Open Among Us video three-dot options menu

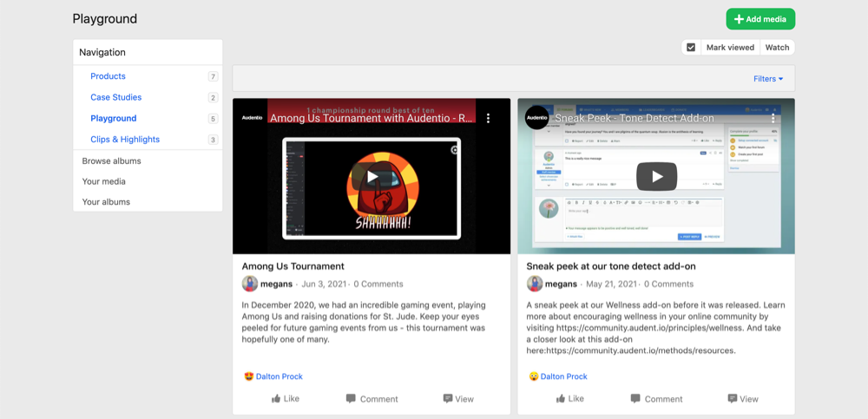click(489, 118)
